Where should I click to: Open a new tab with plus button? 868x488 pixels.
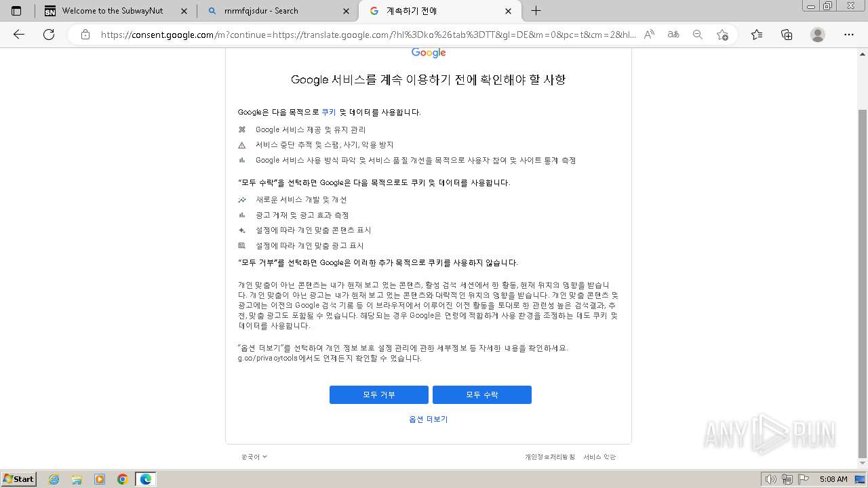pyautogui.click(x=536, y=11)
